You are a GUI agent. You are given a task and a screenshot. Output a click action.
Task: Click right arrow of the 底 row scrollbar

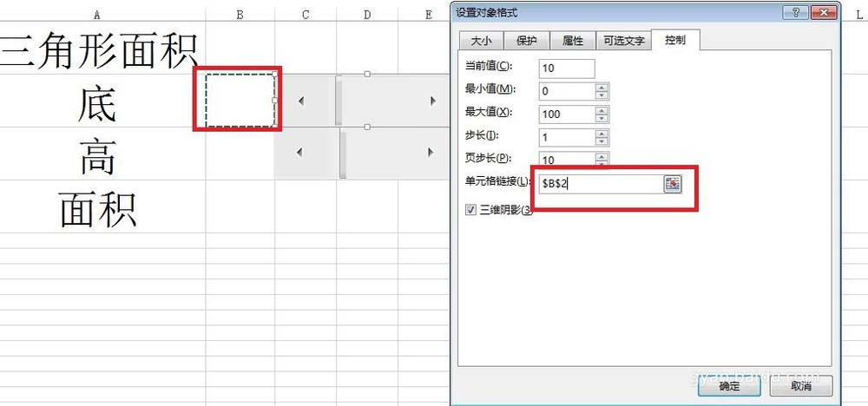tap(433, 101)
